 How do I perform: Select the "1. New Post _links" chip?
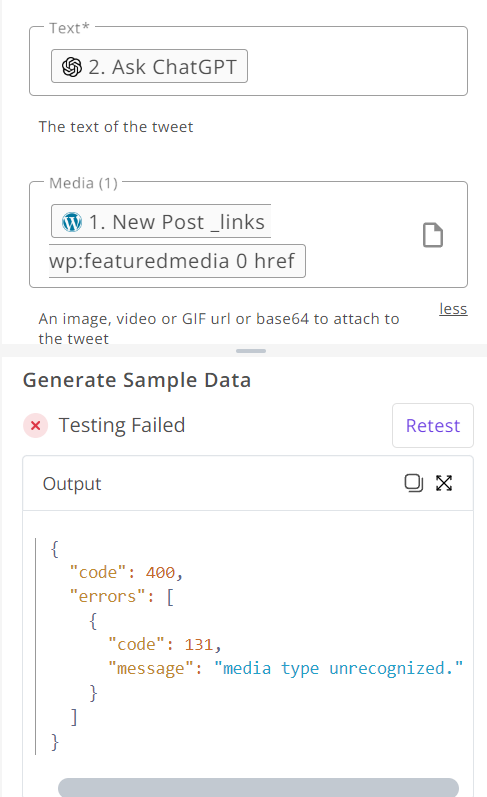161,221
